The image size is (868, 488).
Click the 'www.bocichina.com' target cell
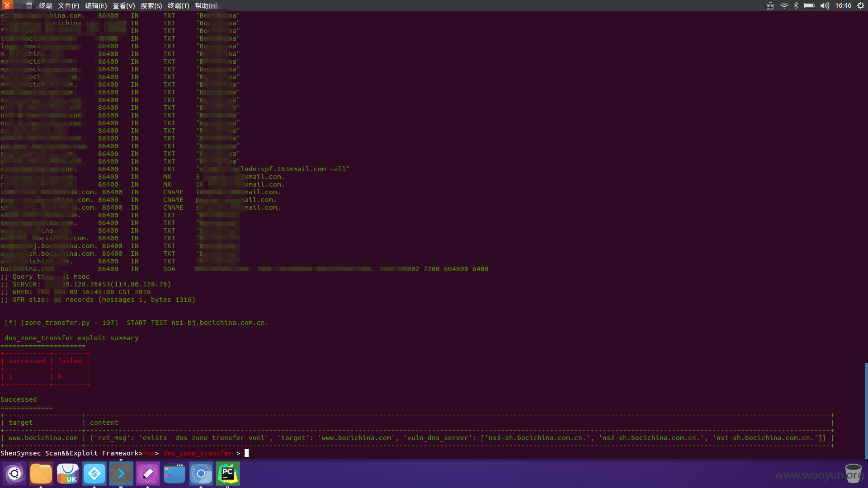pyautogui.click(x=43, y=437)
